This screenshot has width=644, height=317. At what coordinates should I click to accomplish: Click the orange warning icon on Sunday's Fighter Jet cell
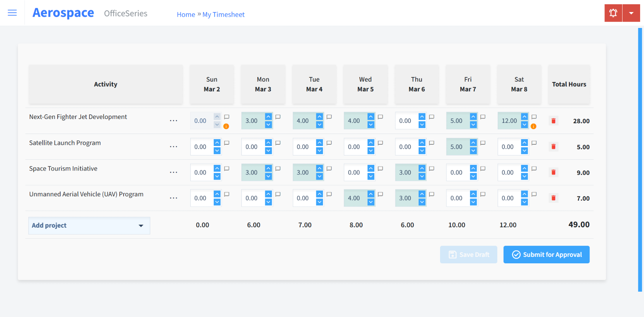[227, 126]
